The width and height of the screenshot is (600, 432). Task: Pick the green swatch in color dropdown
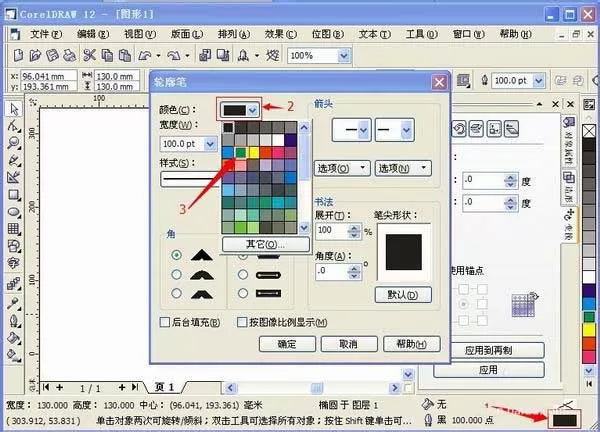click(241, 153)
